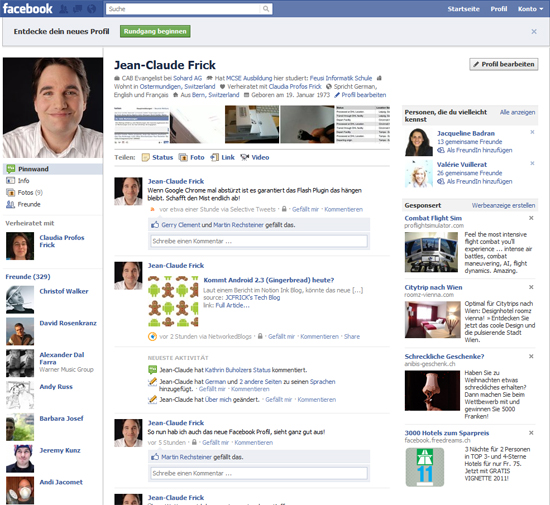Go to Startseite in top bar
The image size is (550, 505).
(463, 9)
